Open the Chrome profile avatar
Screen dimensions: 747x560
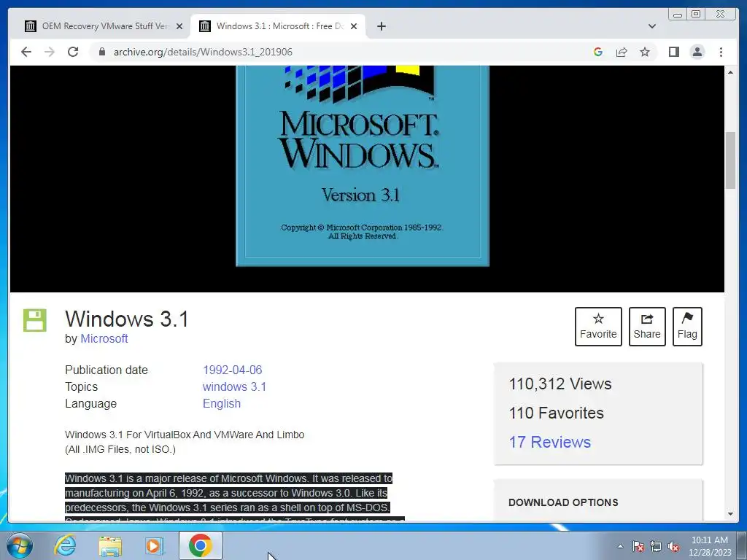point(697,52)
